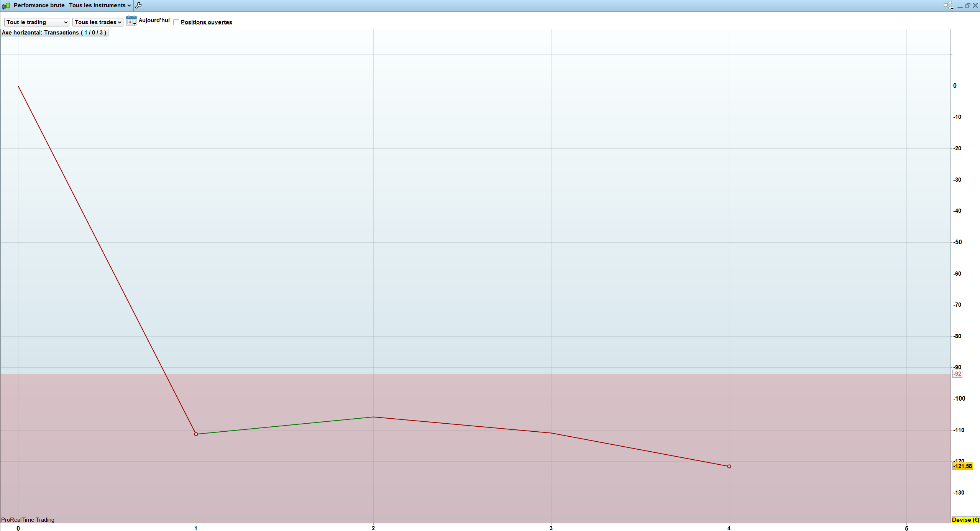Viewport: 980px width, 531px height.
Task: Click the share icon in title bar
Action: 948,5
